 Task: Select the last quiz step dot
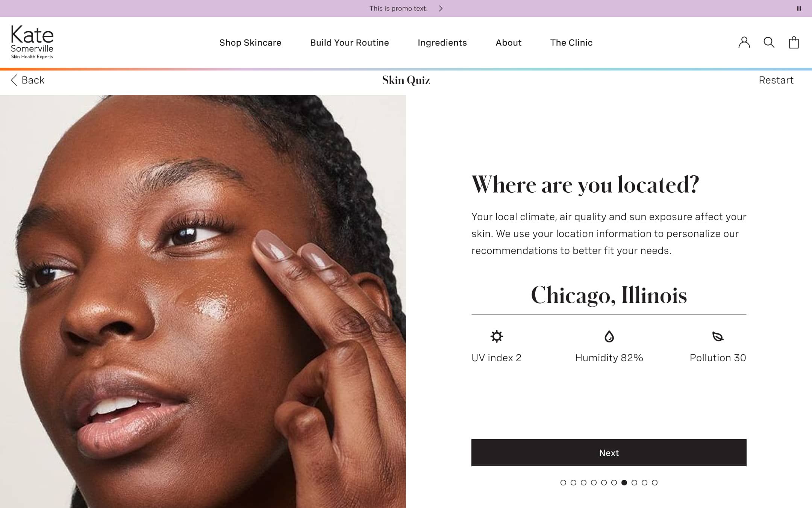654,482
